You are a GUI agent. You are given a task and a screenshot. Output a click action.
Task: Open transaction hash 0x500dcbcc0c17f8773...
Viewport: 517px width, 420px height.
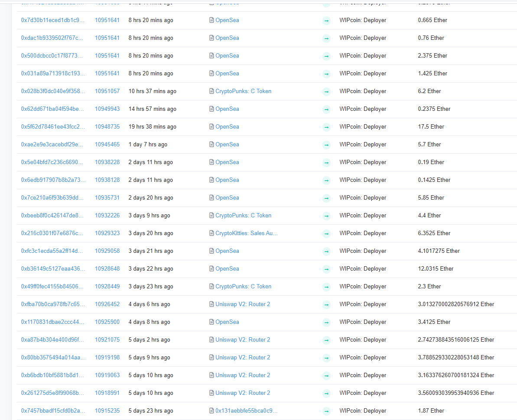click(x=52, y=56)
